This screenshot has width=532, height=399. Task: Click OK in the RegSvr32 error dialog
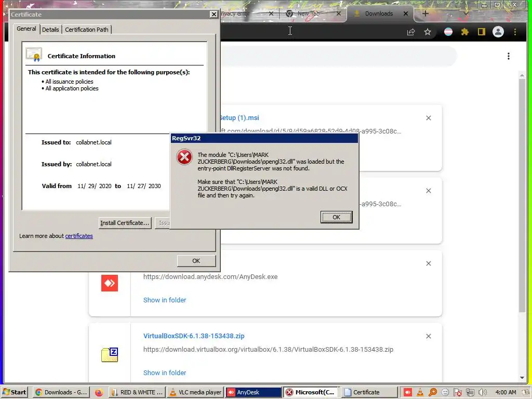[x=336, y=217]
